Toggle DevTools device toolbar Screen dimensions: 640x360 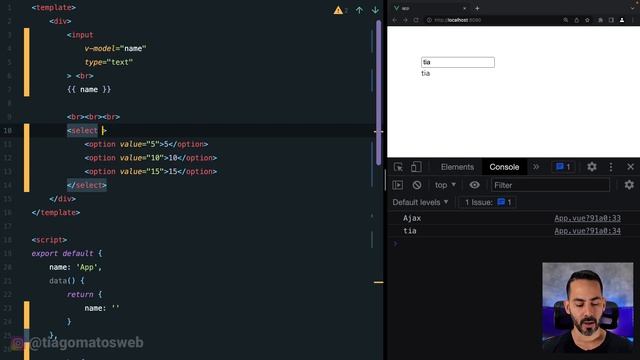click(x=416, y=167)
